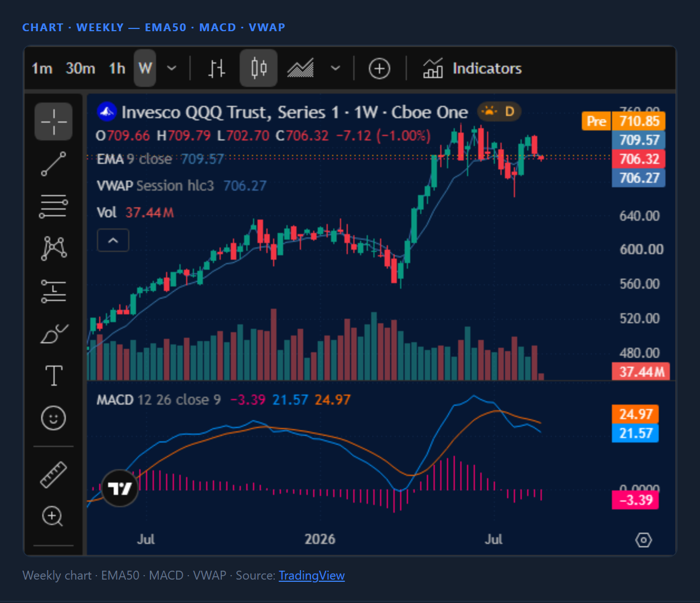Image resolution: width=700 pixels, height=603 pixels.
Task: Open the Indicators panel
Action: pos(473,69)
